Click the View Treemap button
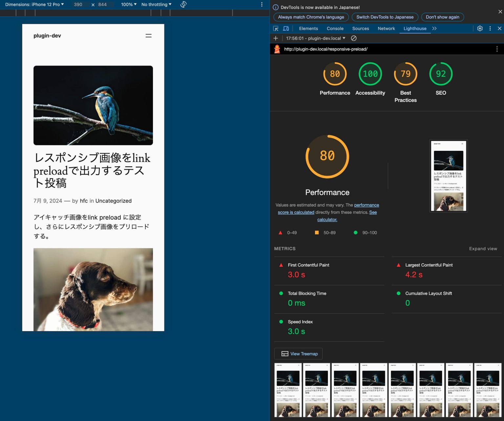Screen dimensions: 504x421 click(298, 353)
